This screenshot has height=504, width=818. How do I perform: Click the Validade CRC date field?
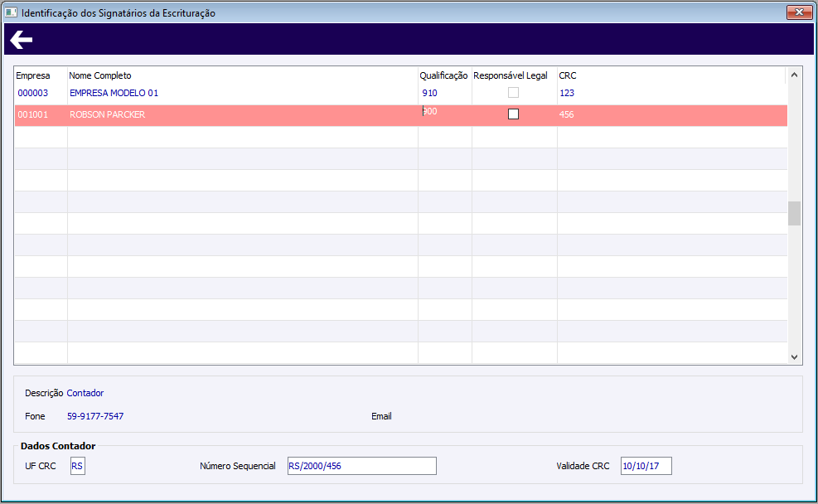pyautogui.click(x=646, y=466)
